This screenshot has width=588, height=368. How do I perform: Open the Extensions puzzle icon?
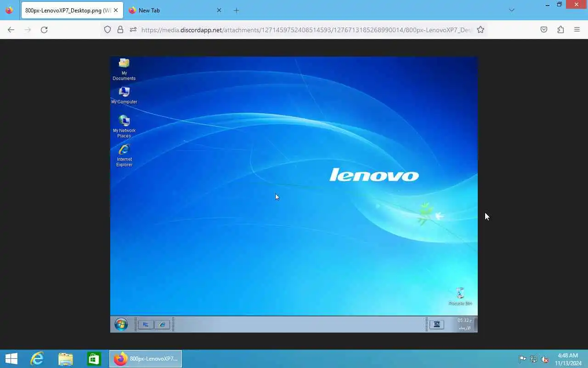pyautogui.click(x=560, y=29)
